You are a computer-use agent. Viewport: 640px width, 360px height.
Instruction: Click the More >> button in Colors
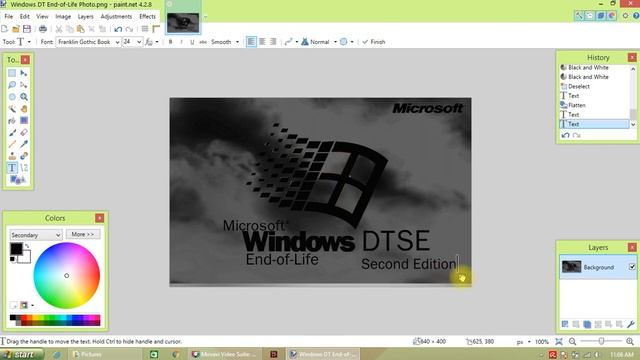point(83,234)
